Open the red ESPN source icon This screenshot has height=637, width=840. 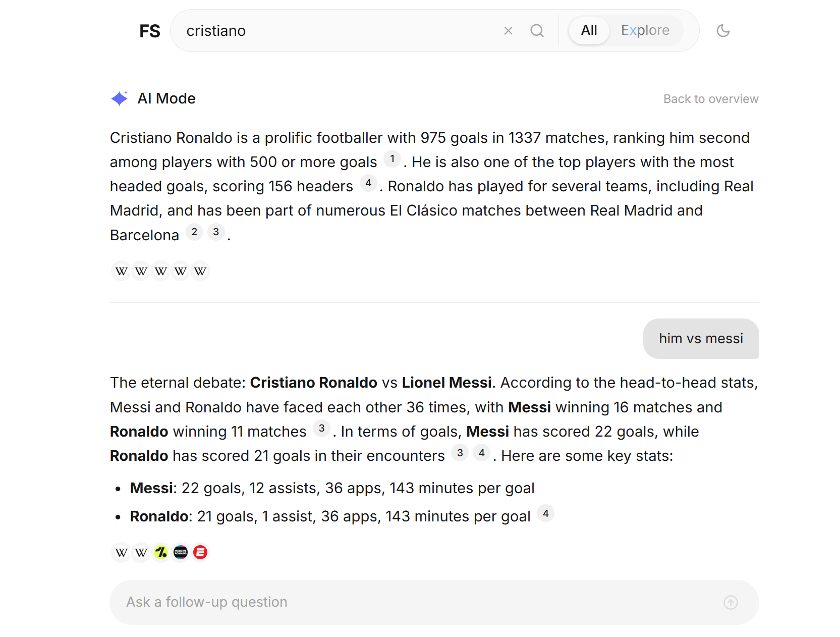pyautogui.click(x=200, y=553)
